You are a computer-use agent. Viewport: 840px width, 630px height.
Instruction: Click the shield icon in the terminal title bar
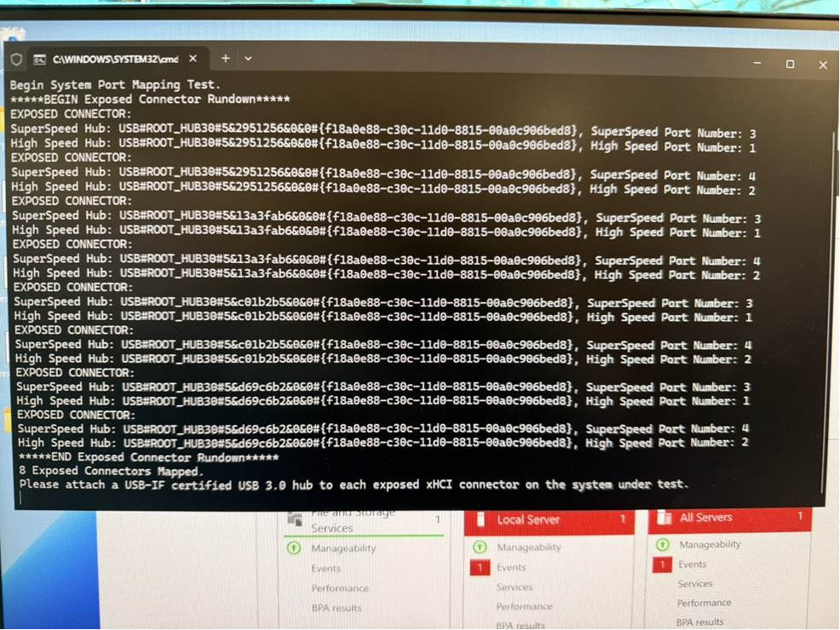tap(16, 59)
